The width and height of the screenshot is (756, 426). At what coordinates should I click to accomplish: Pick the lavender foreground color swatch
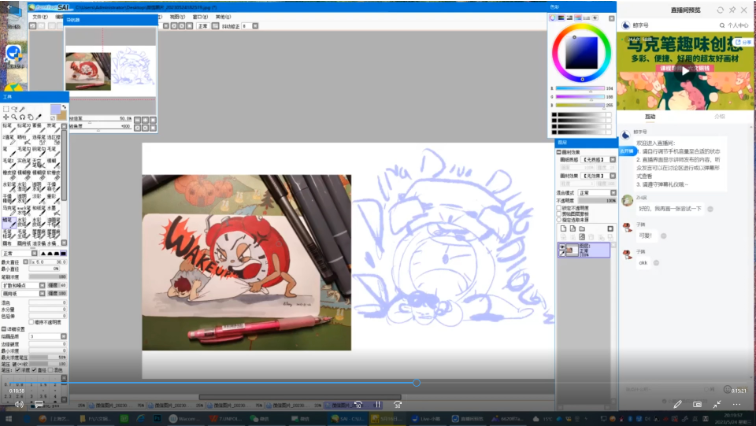click(x=55, y=109)
